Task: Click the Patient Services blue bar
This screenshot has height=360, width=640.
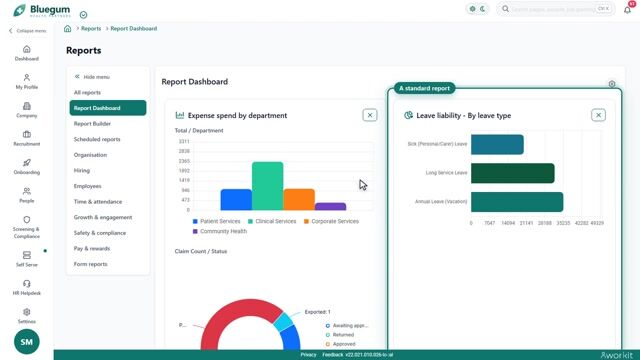Action: [x=236, y=200]
